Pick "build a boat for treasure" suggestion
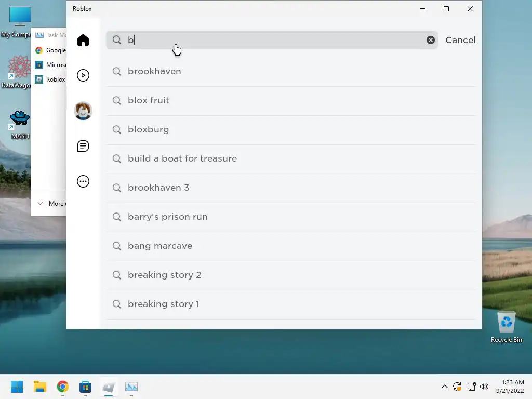This screenshot has width=532, height=399. click(x=291, y=159)
